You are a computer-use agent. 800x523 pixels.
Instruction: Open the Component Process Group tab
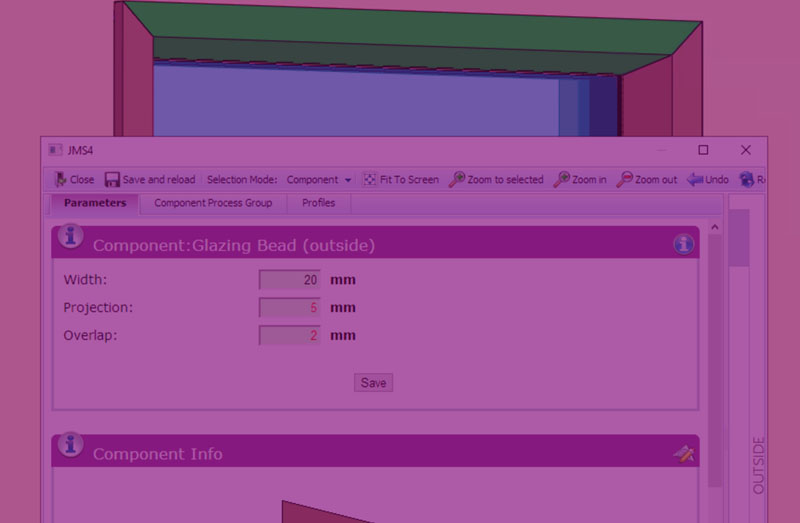coord(213,203)
